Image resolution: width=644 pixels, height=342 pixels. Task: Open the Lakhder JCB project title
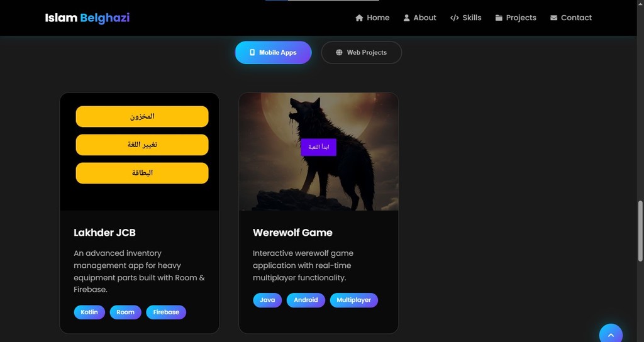pyautogui.click(x=105, y=233)
